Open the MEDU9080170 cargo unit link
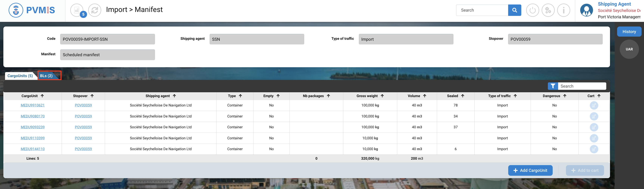 click(x=32, y=116)
